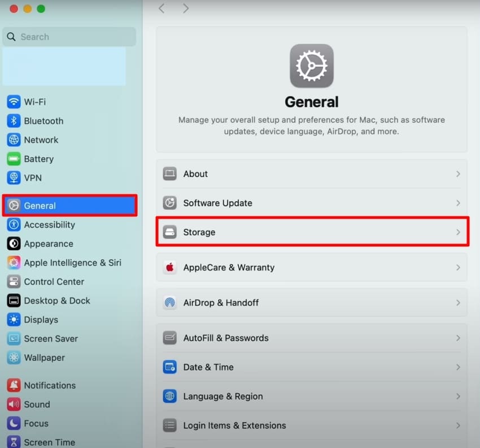Open Desktop & Dock settings

point(14,301)
